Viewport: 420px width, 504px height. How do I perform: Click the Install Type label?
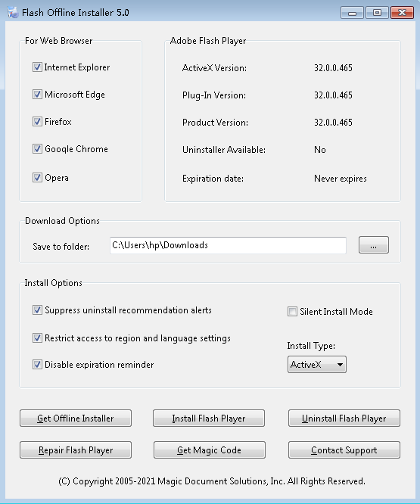pos(311,346)
